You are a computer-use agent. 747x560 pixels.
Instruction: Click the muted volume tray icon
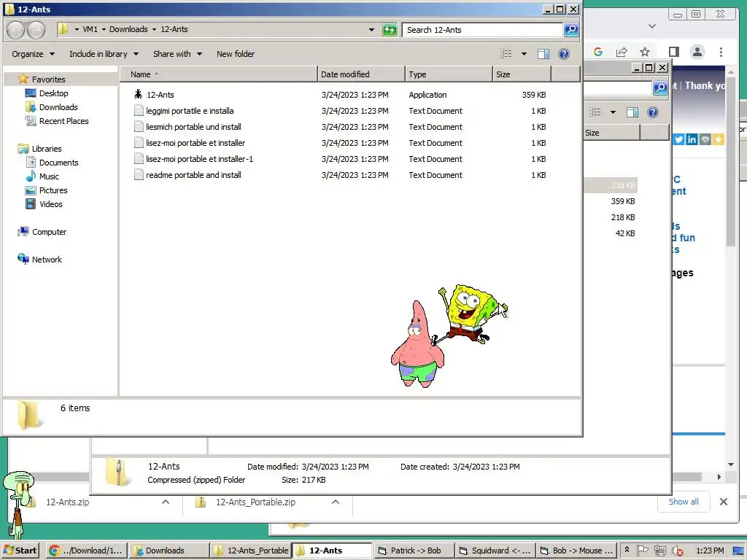pos(677,551)
